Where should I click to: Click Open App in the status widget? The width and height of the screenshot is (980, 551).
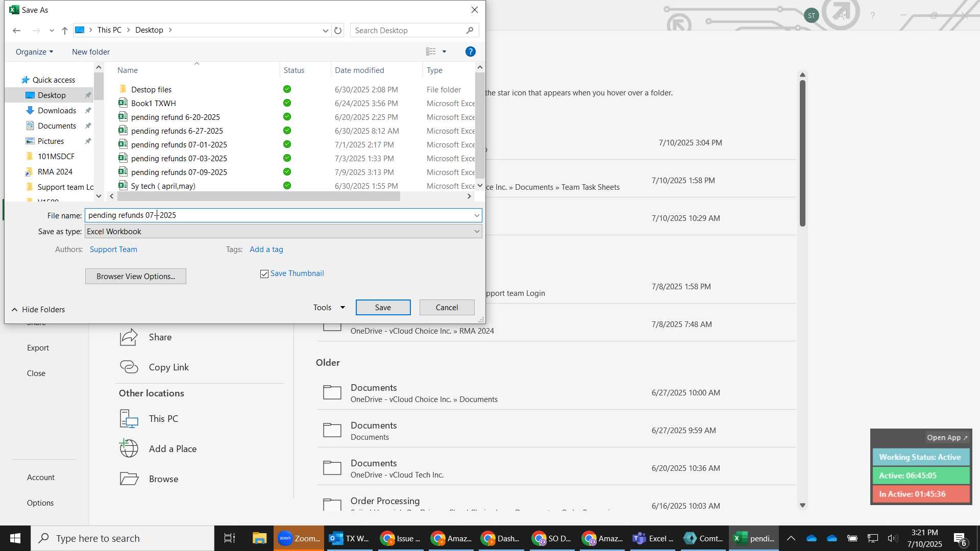947,438
